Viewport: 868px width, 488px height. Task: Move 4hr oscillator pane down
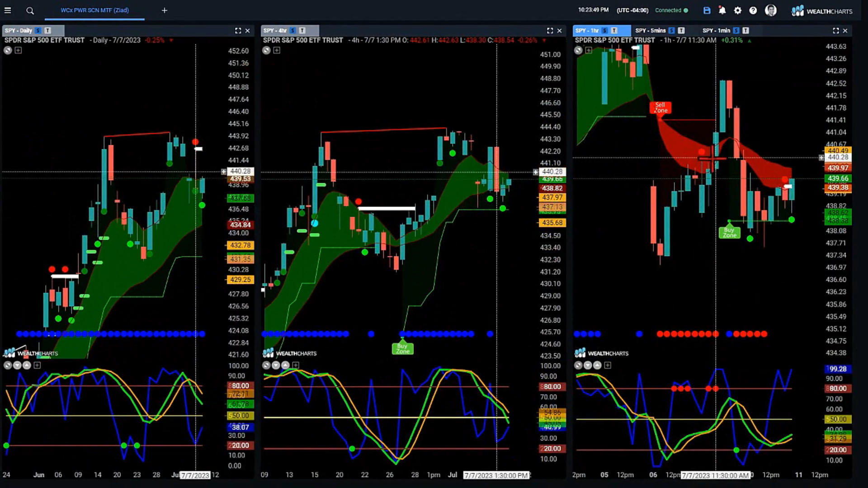pyautogui.click(x=276, y=365)
